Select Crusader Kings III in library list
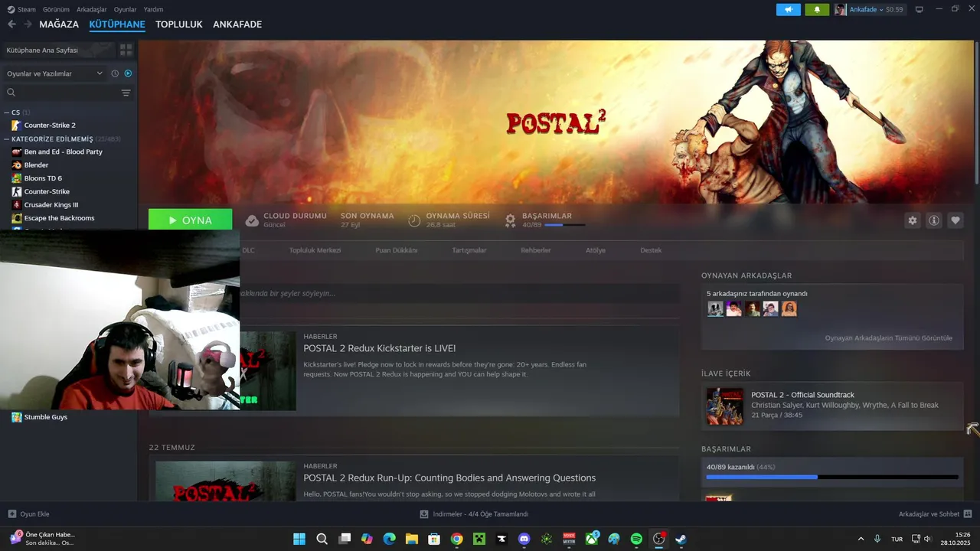The image size is (980, 551). pyautogui.click(x=51, y=204)
